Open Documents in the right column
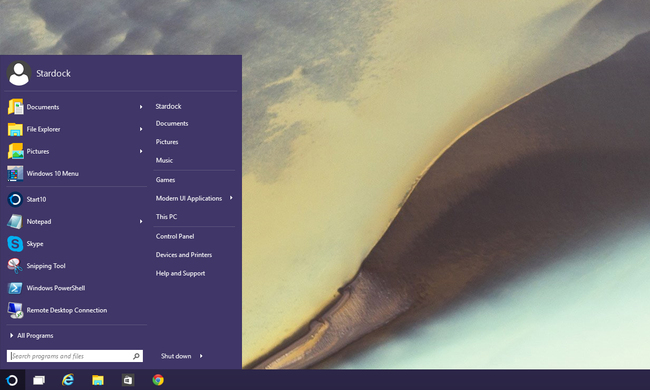 click(x=172, y=124)
